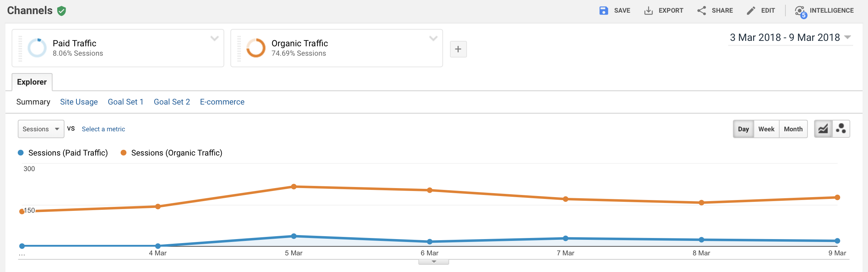The image size is (868, 272).
Task: Switch to motion chart view
Action: pyautogui.click(x=841, y=128)
